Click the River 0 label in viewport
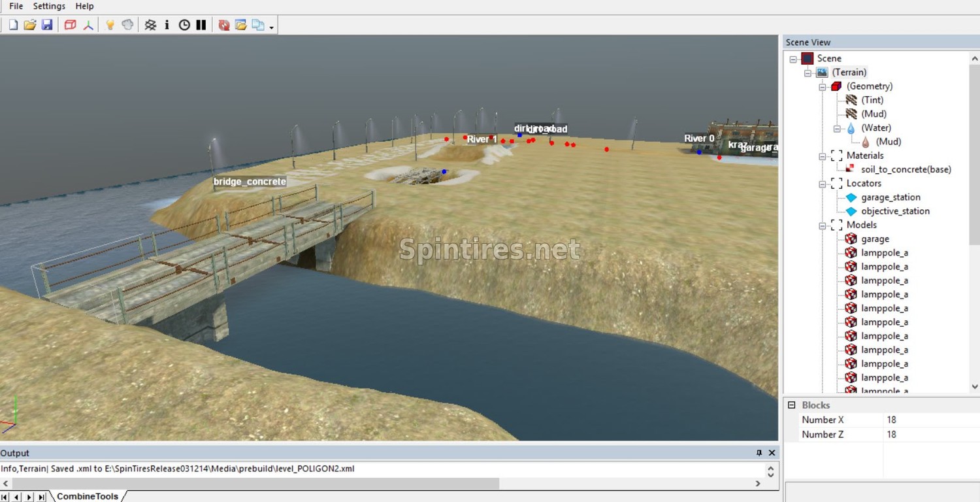The image size is (980, 502). 699,139
